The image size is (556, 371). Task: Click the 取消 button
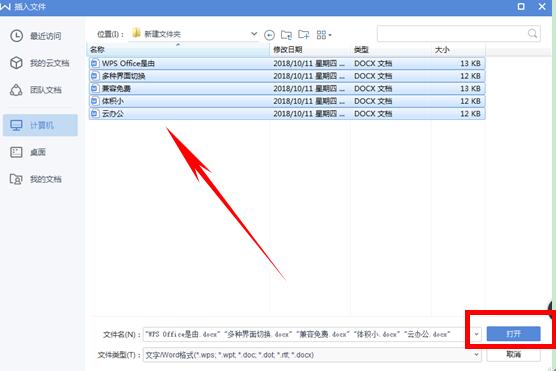tap(513, 354)
